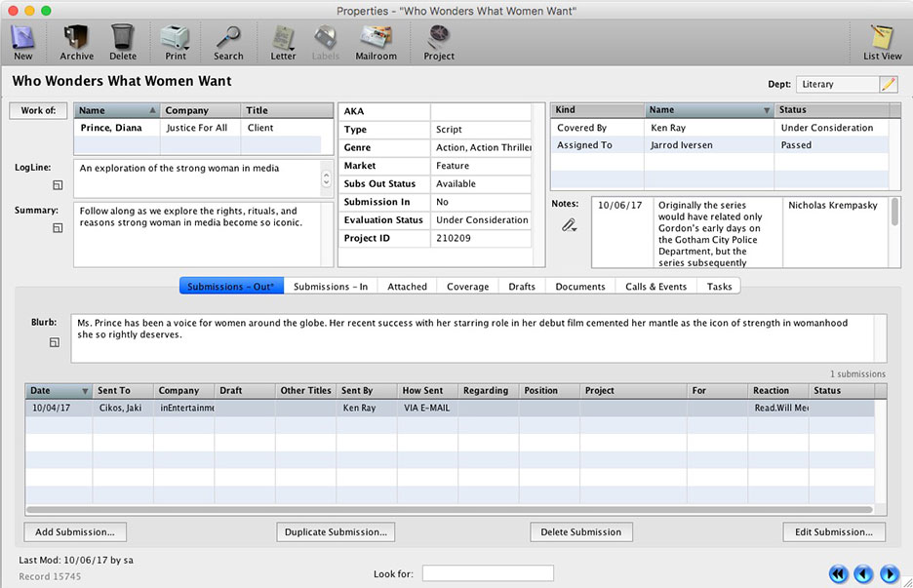Click the LogLine field stepper arrows

[326, 178]
